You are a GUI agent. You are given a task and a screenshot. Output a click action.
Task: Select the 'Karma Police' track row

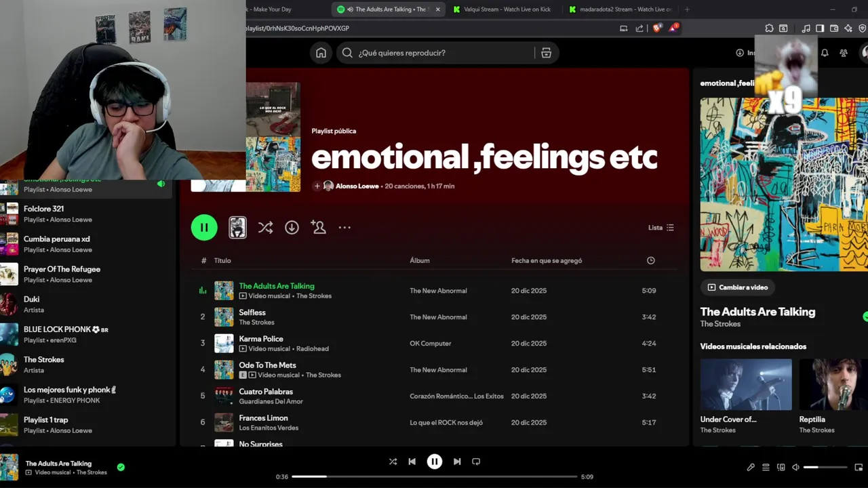click(x=434, y=343)
